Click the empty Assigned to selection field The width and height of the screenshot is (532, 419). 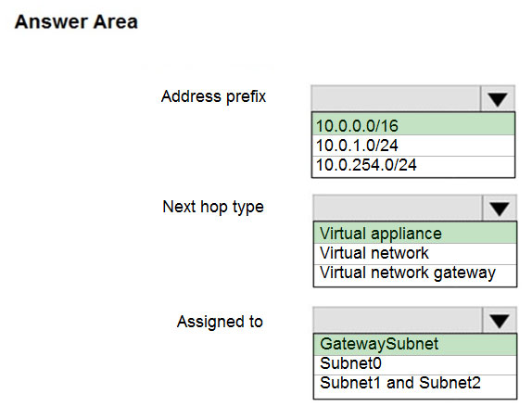(x=398, y=320)
